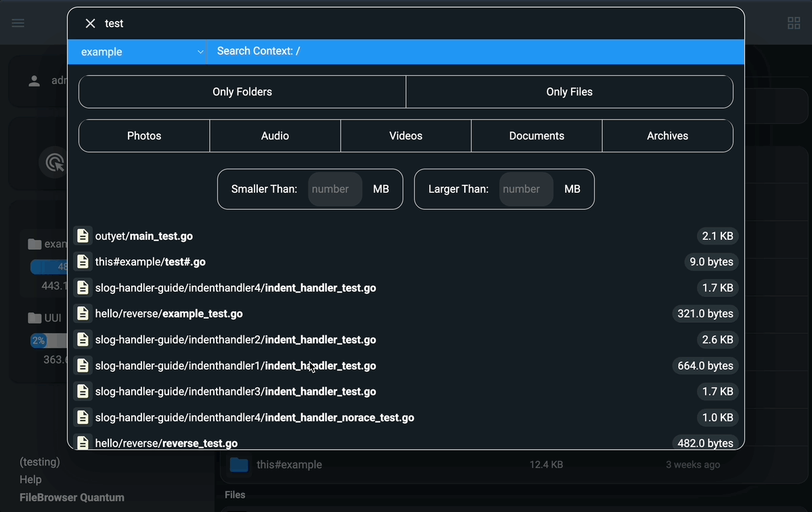Viewport: 812px width, 512px height.
Task: Click the folder icon beside UUI
Action: click(37, 317)
